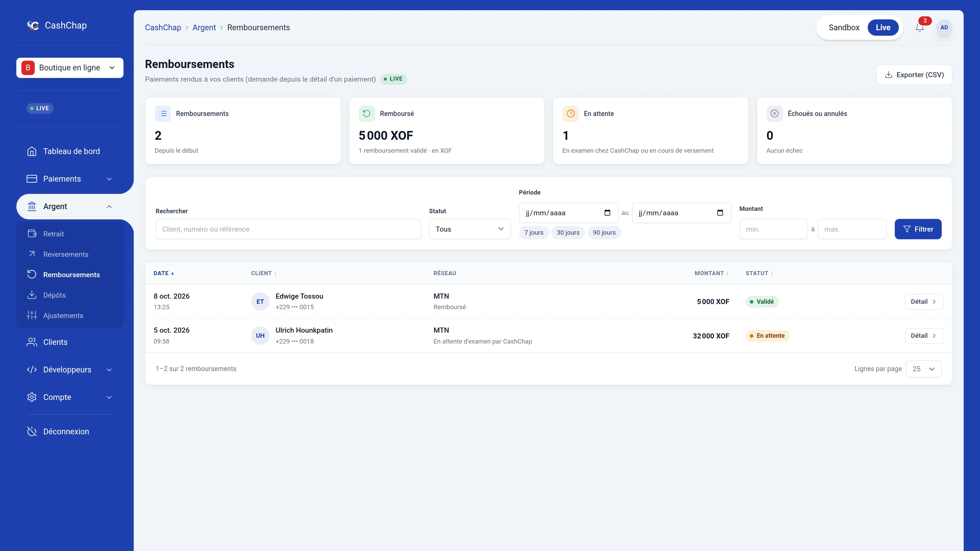Sort table by DATE column
Viewport: 980px width, 551px height.
tap(164, 273)
